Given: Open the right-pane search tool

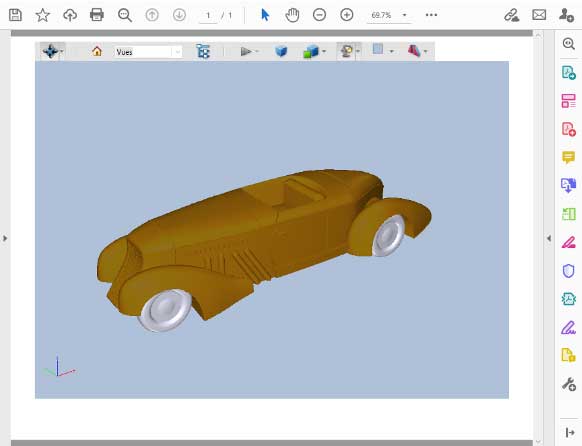Looking at the screenshot, I should click(x=568, y=43).
